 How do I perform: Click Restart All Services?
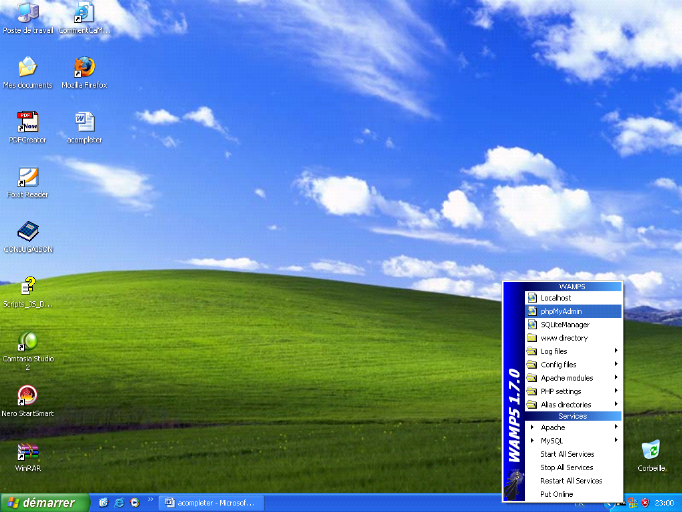(571, 480)
